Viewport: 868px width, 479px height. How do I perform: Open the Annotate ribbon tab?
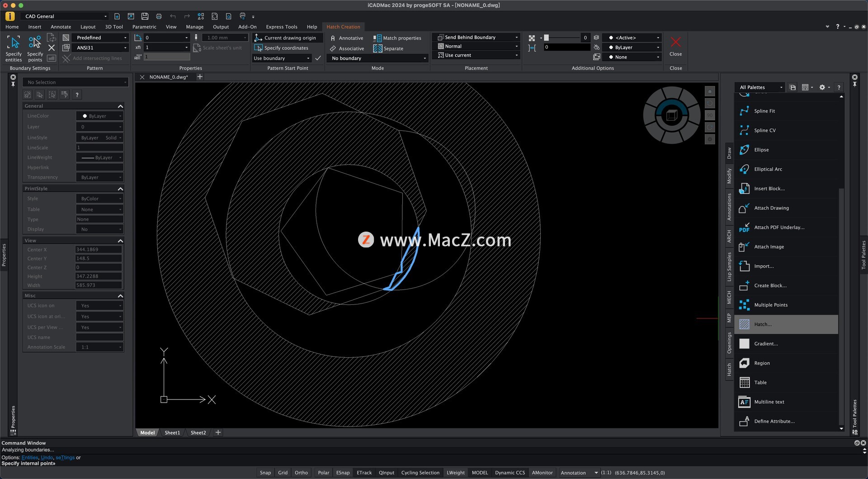pyautogui.click(x=61, y=27)
